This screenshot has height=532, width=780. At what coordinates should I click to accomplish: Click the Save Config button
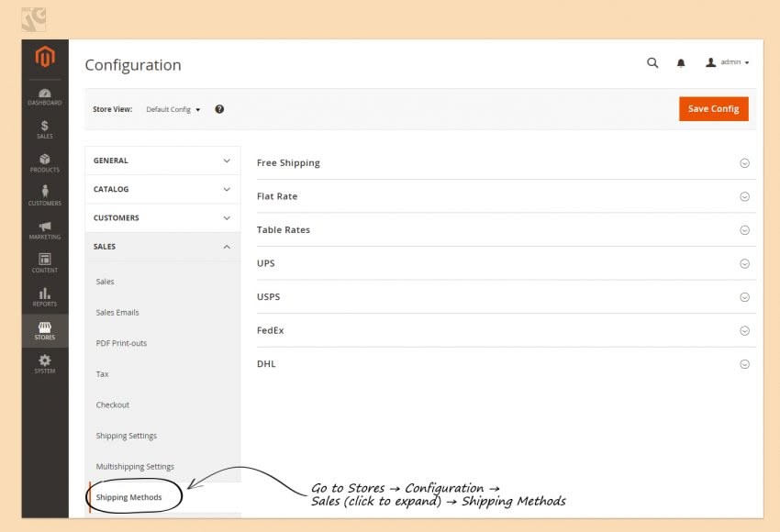pos(713,109)
